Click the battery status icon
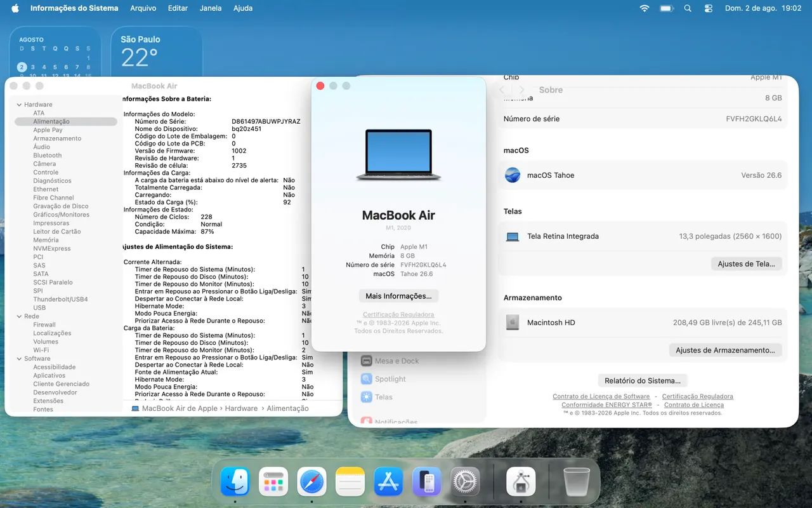This screenshot has width=812, height=508. 666,8
